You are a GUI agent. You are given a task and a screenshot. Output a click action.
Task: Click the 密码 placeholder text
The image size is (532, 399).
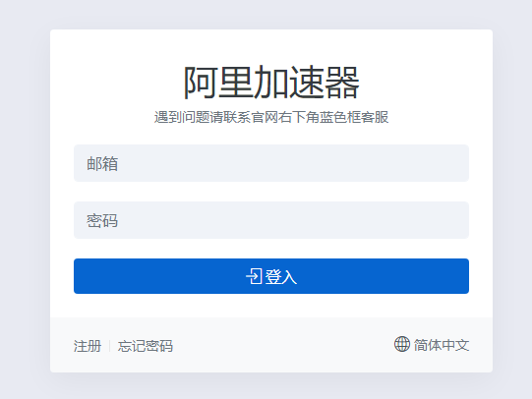pyautogui.click(x=102, y=221)
